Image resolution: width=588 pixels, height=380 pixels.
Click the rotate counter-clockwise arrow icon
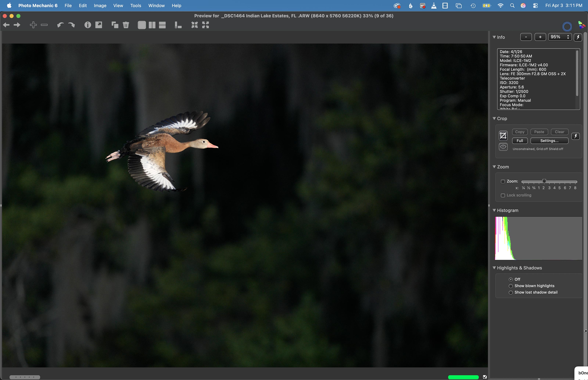click(60, 25)
